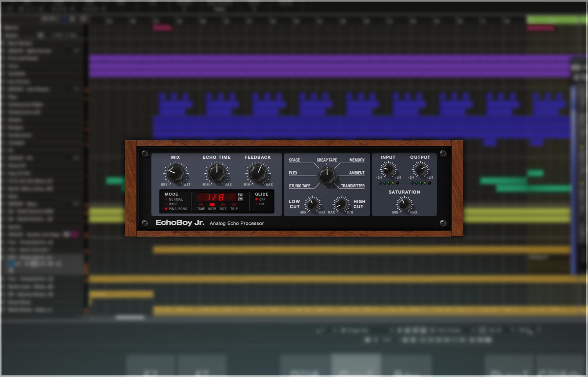The width and height of the screenshot is (588, 377).
Task: Switch time display to NOTE mode
Action: [x=212, y=207]
